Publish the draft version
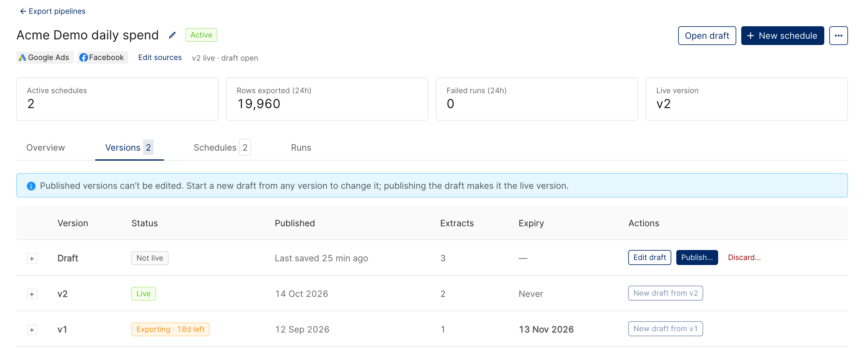The width and height of the screenshot is (868, 350). (697, 257)
